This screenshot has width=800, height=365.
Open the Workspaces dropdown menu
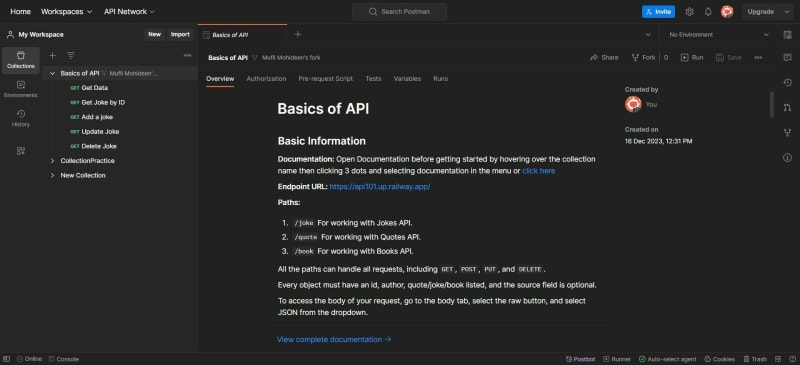(x=66, y=12)
